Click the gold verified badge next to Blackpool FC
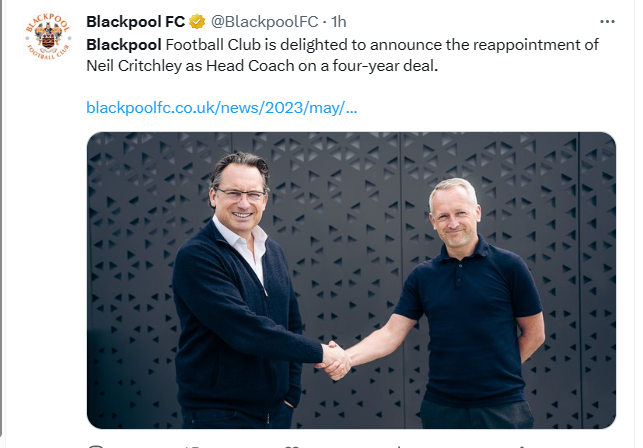This screenshot has width=643, height=448. pyautogui.click(x=197, y=22)
